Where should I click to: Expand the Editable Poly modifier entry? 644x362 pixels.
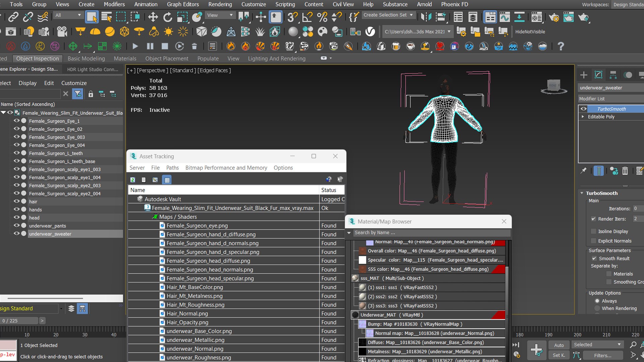tap(583, 117)
